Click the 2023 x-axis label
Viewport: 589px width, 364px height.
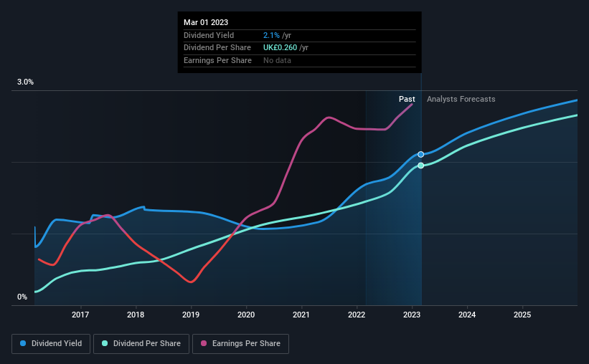(412, 315)
